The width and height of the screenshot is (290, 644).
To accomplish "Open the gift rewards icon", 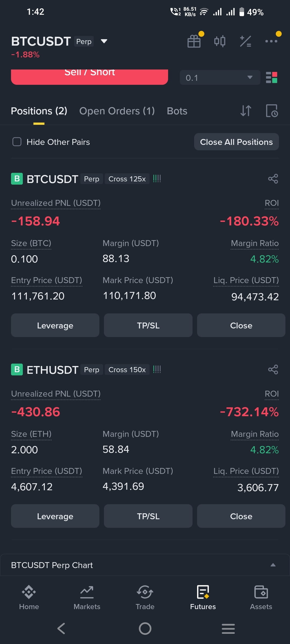I will click(x=194, y=41).
